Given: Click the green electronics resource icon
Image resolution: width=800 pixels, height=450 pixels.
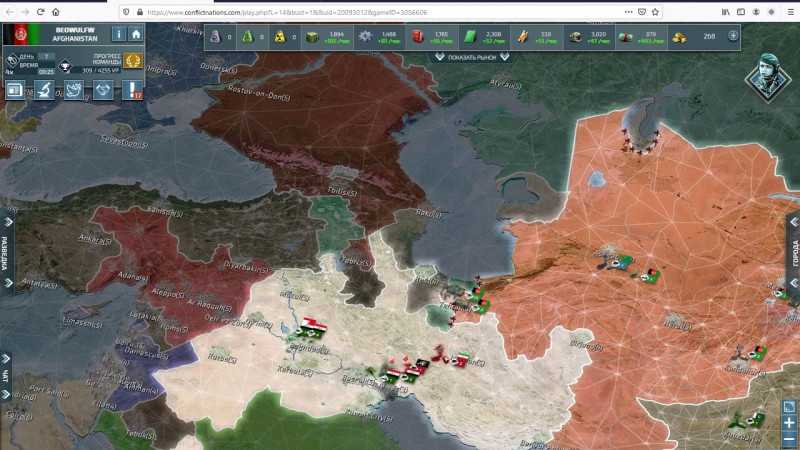Looking at the screenshot, I should (x=470, y=37).
